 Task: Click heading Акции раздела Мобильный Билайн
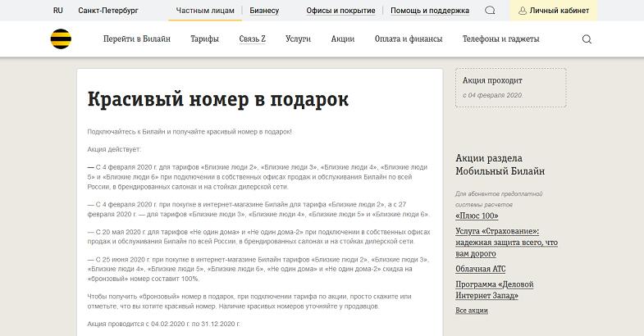pos(500,165)
